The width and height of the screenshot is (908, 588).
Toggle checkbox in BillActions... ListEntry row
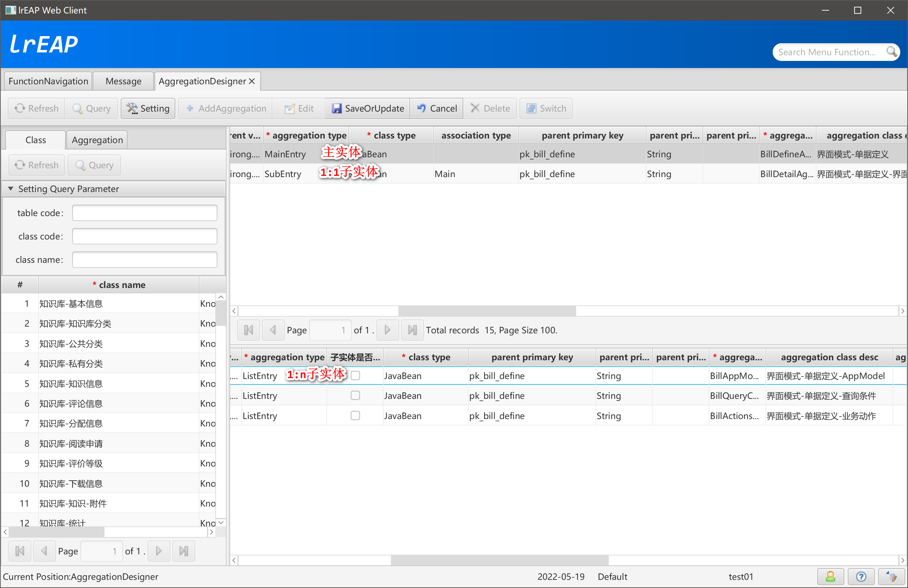pos(355,415)
